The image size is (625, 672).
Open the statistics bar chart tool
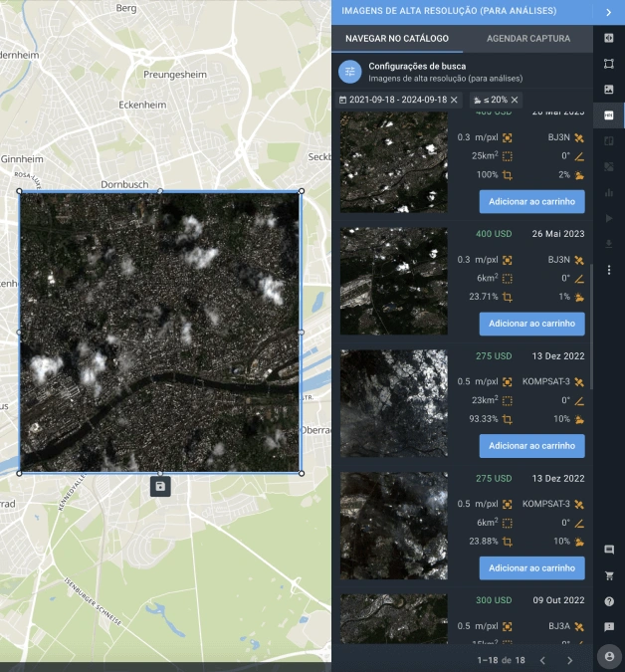[x=609, y=193]
